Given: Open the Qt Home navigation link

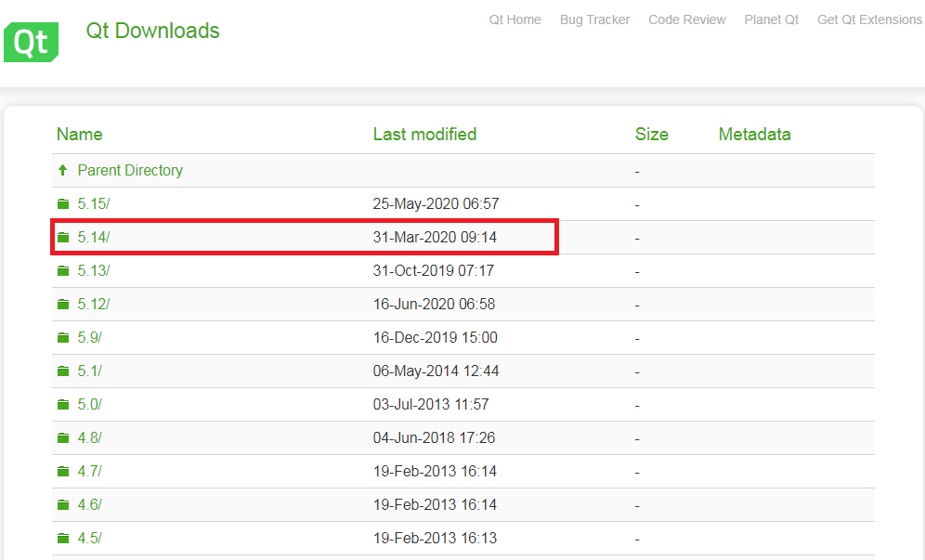Looking at the screenshot, I should click(x=515, y=20).
